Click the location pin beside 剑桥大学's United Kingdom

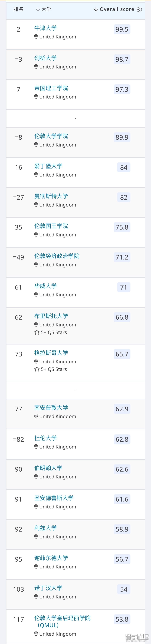tap(36, 66)
